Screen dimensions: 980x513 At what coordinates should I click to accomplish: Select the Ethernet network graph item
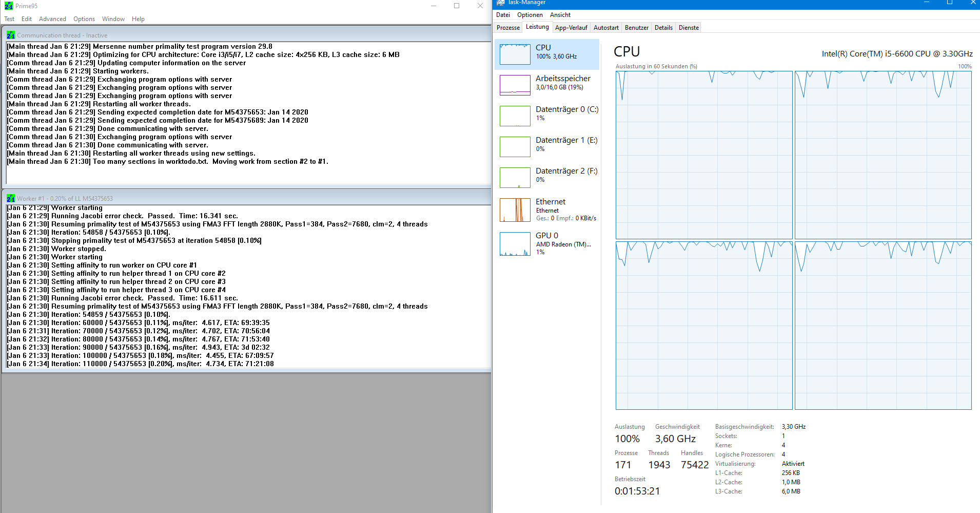(547, 210)
